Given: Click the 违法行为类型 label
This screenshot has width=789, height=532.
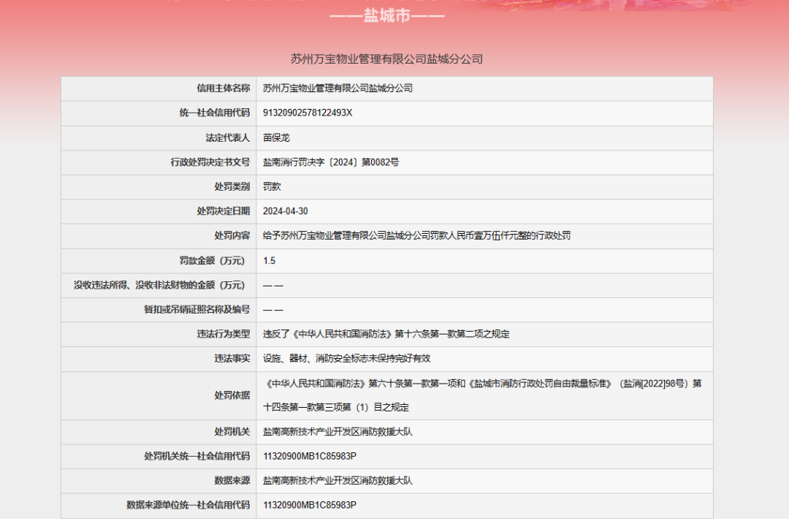Looking at the screenshot, I should [223, 334].
